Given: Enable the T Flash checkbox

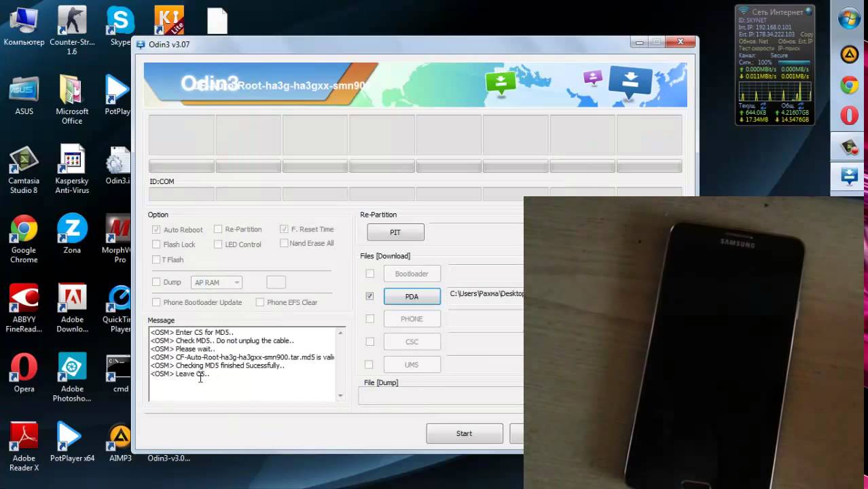Looking at the screenshot, I should coord(156,259).
